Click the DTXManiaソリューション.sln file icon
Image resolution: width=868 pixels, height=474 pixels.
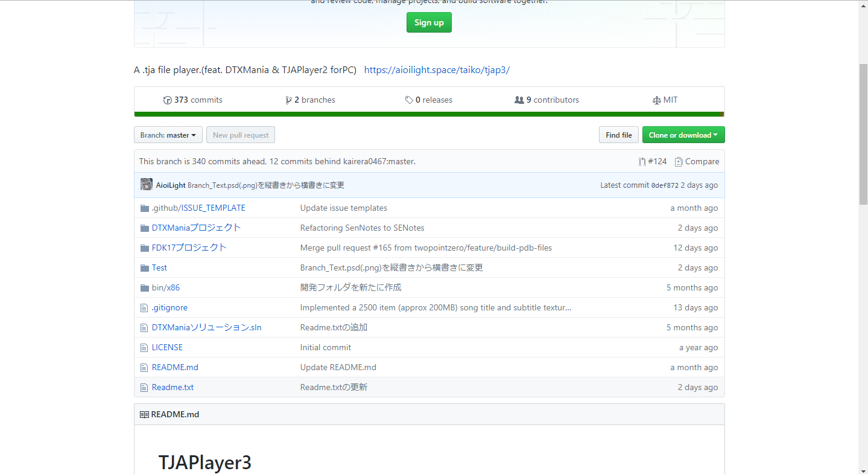click(x=144, y=328)
